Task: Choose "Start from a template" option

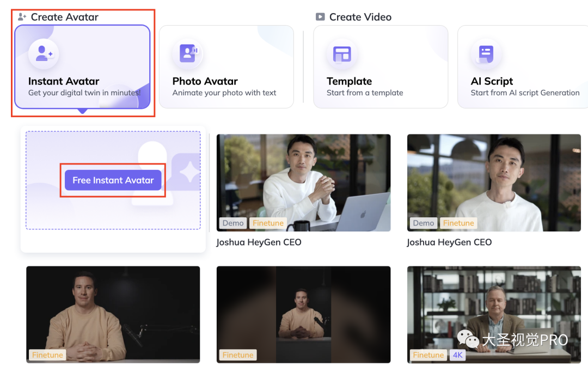Action: 365,93
